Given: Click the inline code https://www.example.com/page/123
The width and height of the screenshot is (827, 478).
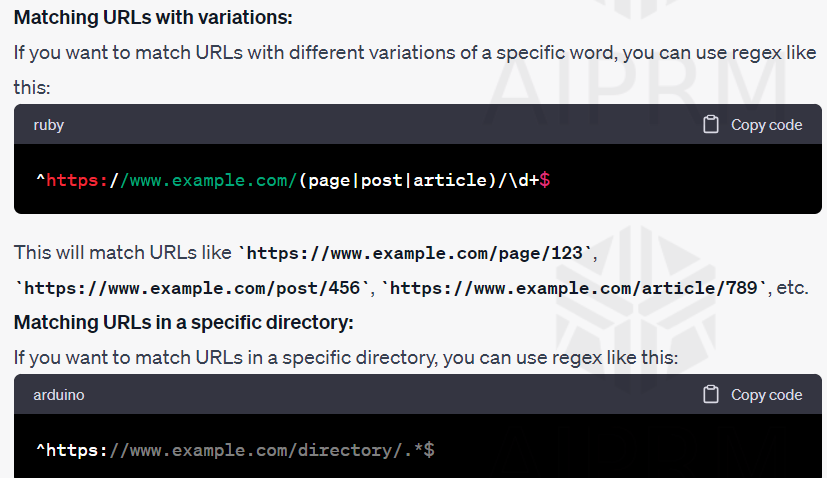Looking at the screenshot, I should 415,253.
